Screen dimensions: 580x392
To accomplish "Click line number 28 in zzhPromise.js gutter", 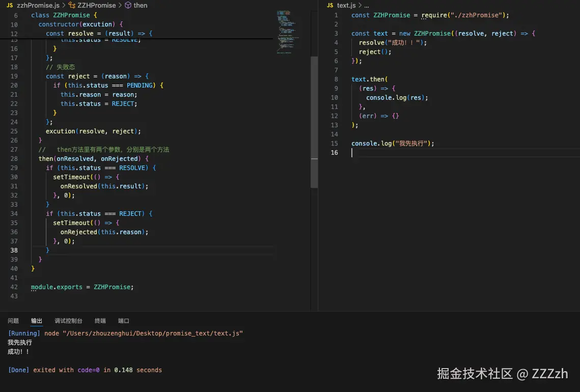I will 14,159.
